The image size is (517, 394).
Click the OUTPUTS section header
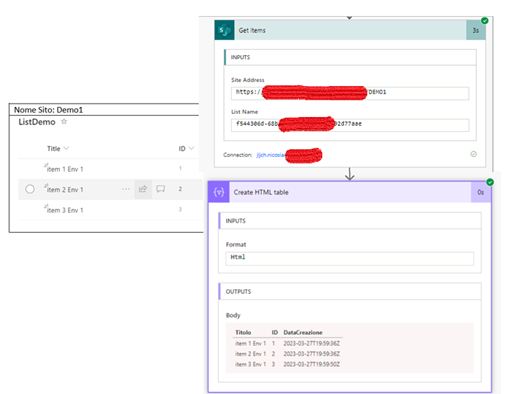click(x=350, y=291)
